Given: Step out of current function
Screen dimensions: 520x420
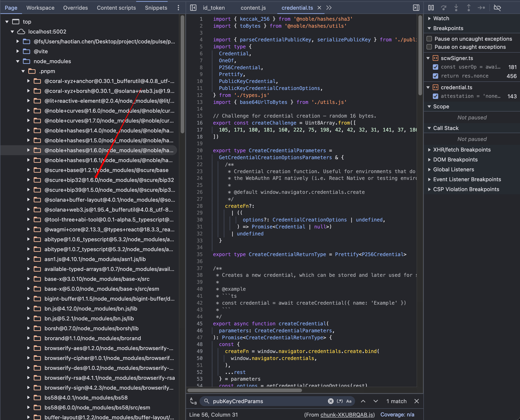Looking at the screenshot, I should 469,8.
